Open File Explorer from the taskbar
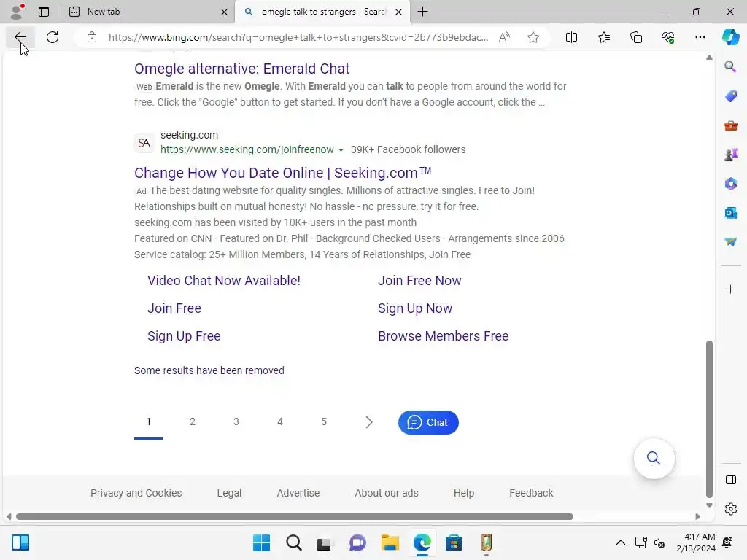The height and width of the screenshot is (560, 747). pos(390,542)
